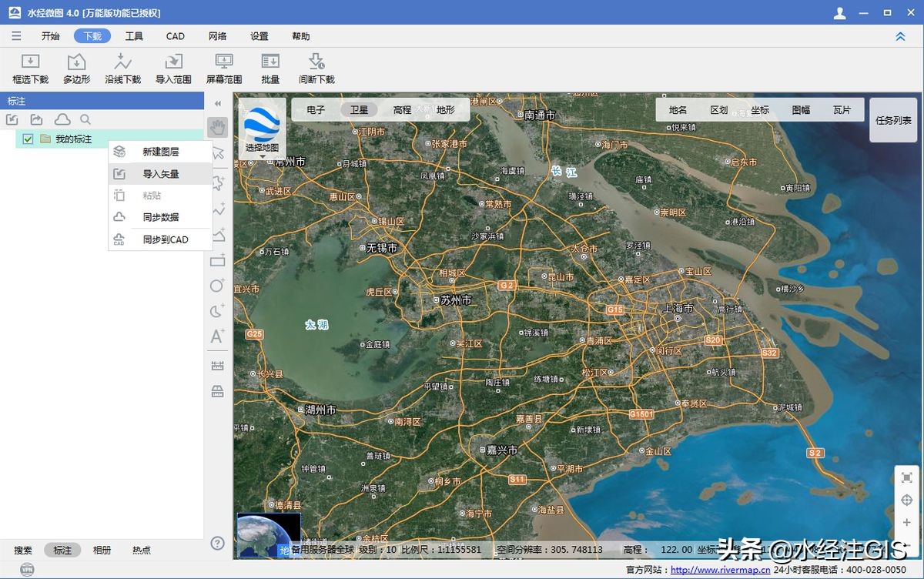The width and height of the screenshot is (924, 579).
Task: Collapse the ribbon using the top-right chevron
Action: coord(900,36)
